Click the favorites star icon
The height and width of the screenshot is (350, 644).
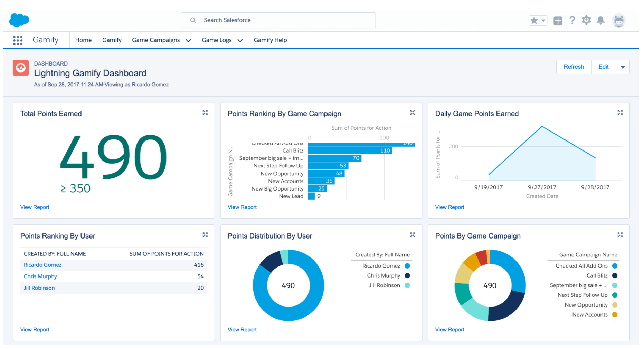click(534, 20)
